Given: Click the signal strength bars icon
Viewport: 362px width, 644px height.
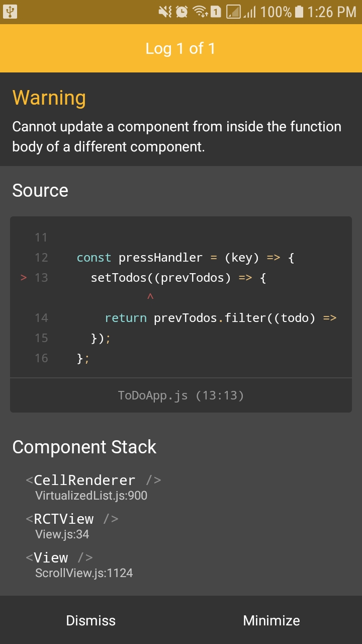Looking at the screenshot, I should pos(251,13).
